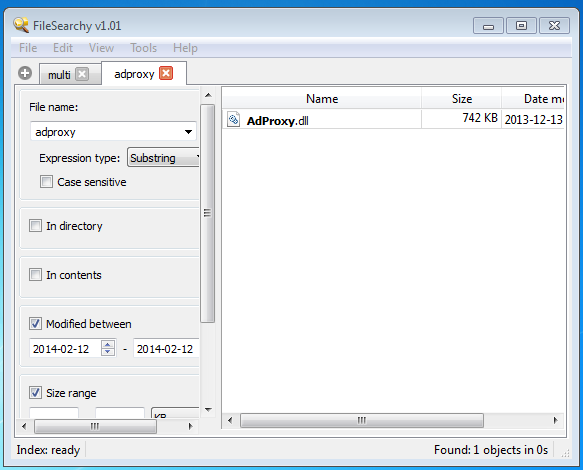Add a new search tab with plus icon
583x470 pixels.
click(25, 73)
